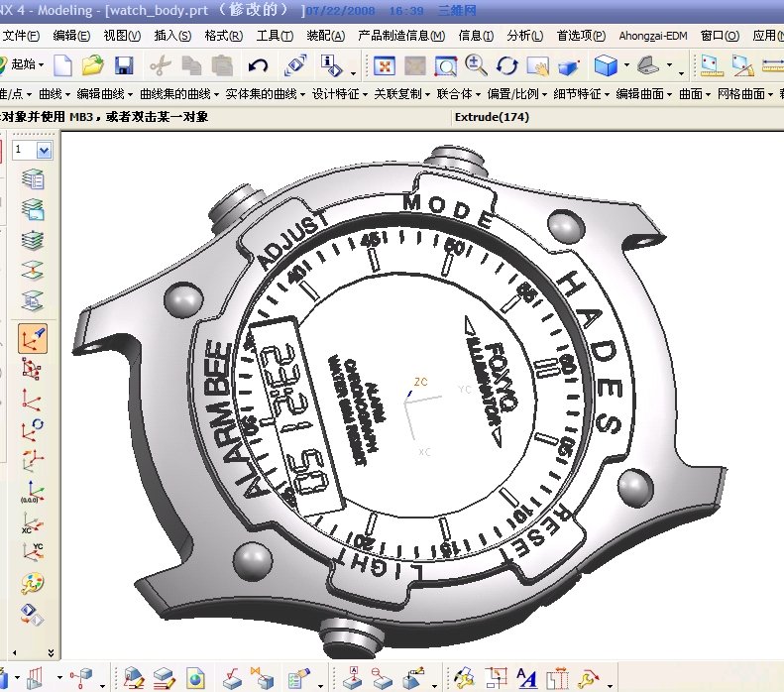784x692 pixels.
Task: Click the Shaded rendering style cube
Action: (606, 65)
